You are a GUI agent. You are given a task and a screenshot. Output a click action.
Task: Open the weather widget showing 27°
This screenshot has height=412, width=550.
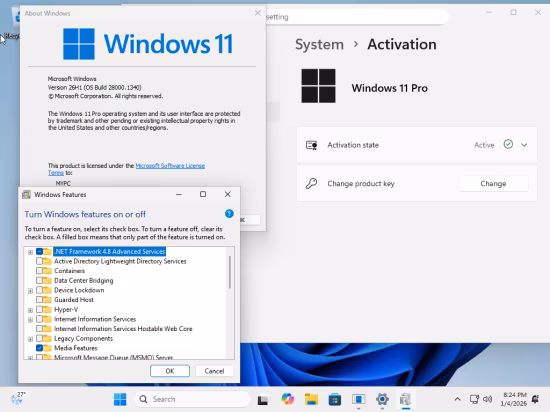click(x=18, y=399)
